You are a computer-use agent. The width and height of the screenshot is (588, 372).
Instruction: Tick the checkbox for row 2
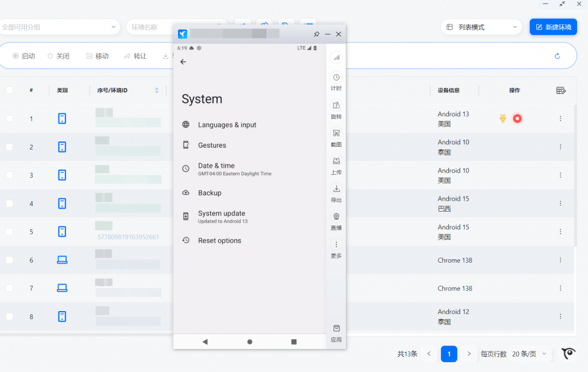point(9,147)
